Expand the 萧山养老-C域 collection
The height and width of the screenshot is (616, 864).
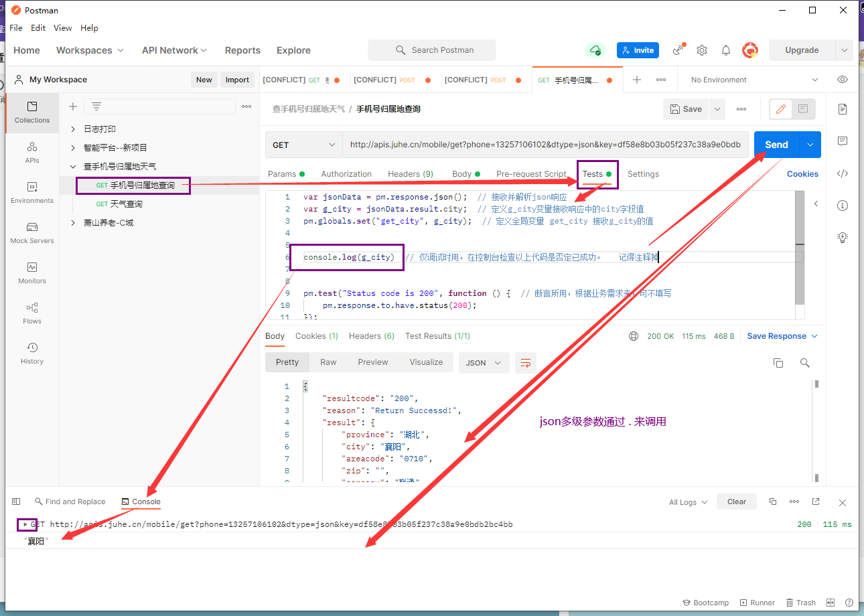[73, 222]
